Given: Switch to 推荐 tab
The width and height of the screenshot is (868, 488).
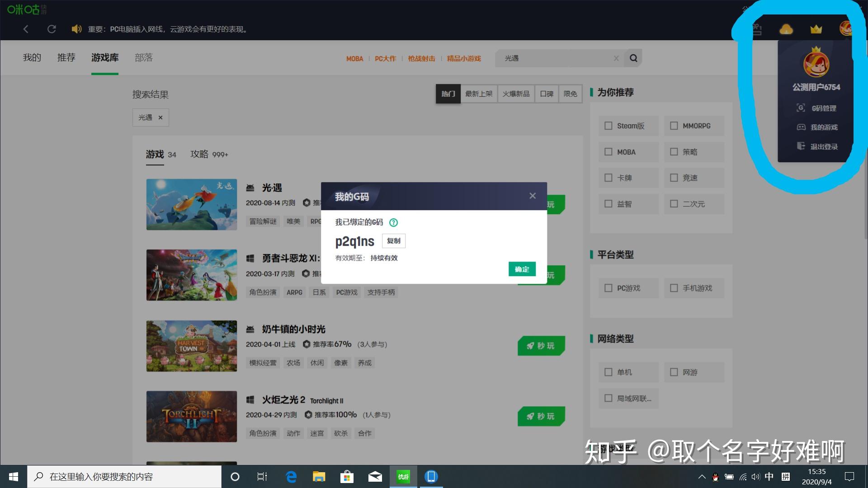Looking at the screenshot, I should click(66, 57).
